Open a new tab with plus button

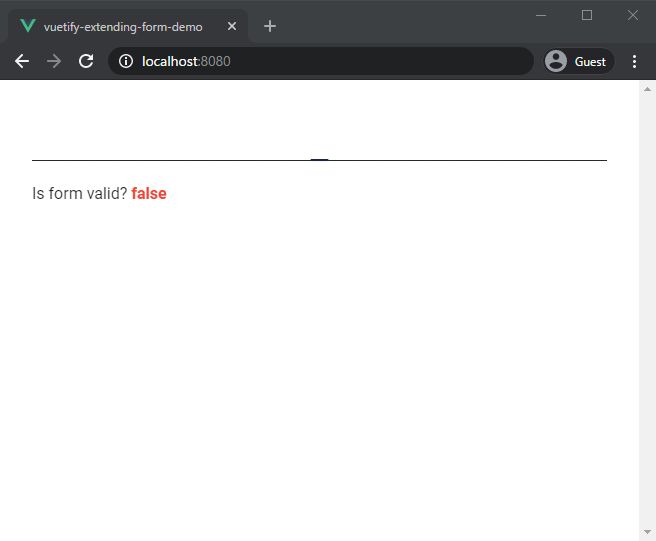[270, 26]
